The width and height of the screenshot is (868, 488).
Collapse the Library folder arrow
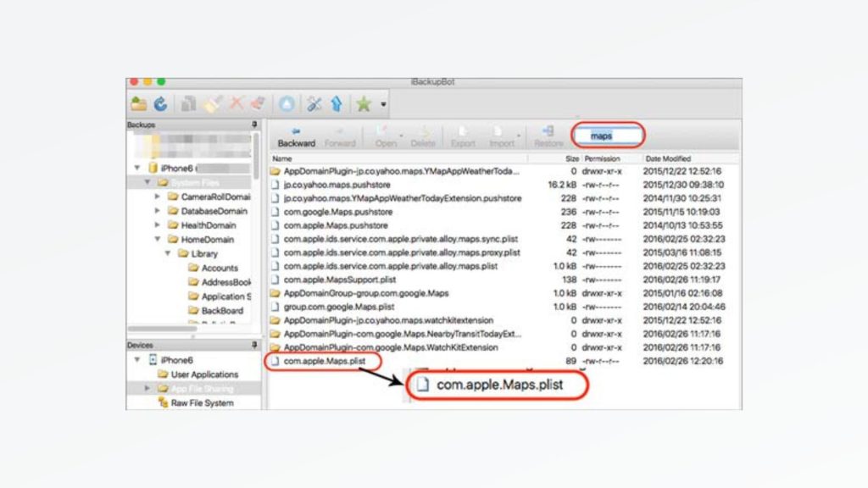(x=168, y=254)
